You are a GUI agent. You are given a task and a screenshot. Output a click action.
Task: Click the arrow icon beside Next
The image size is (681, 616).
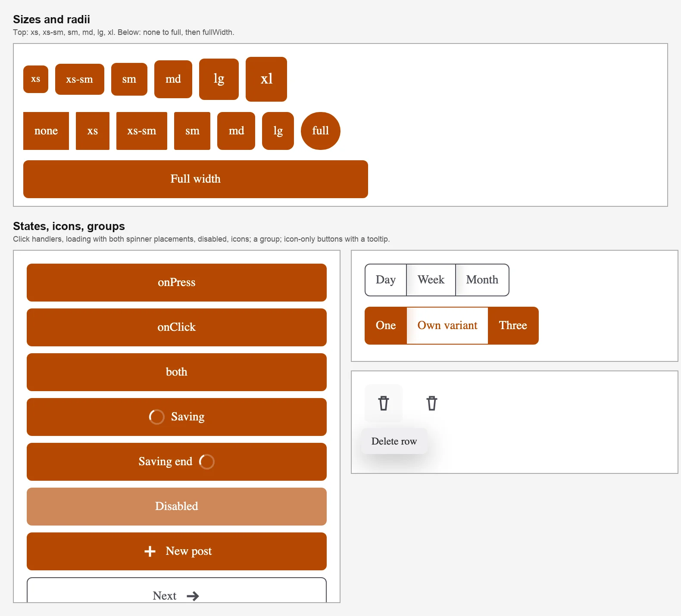pos(193,596)
